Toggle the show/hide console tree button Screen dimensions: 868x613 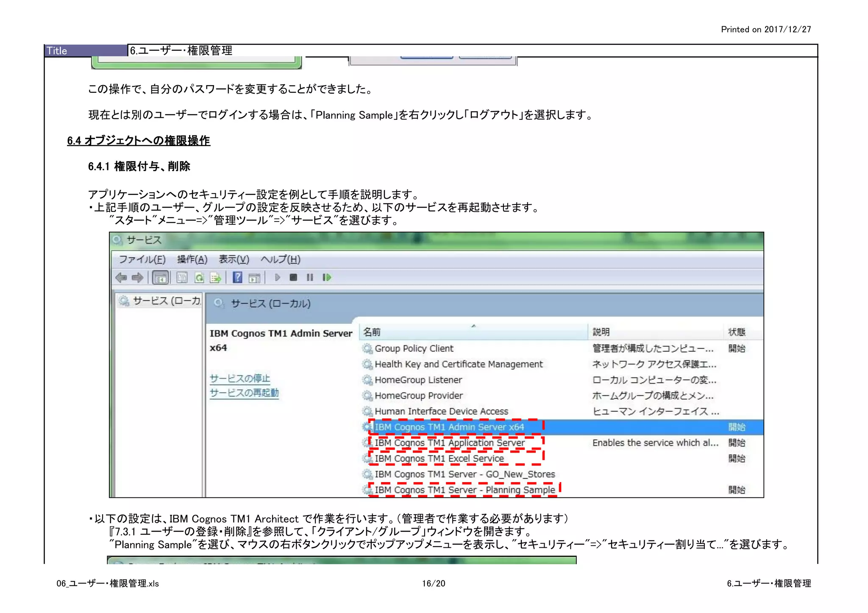[161, 278]
